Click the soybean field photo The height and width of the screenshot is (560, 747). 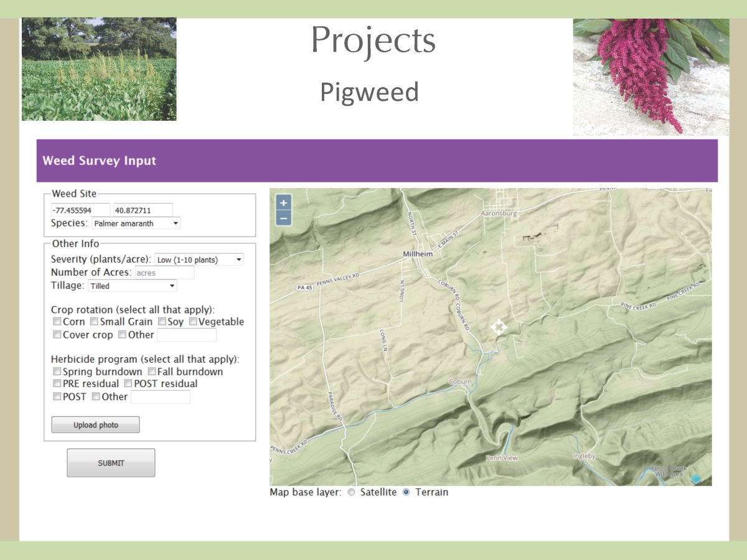point(99,69)
